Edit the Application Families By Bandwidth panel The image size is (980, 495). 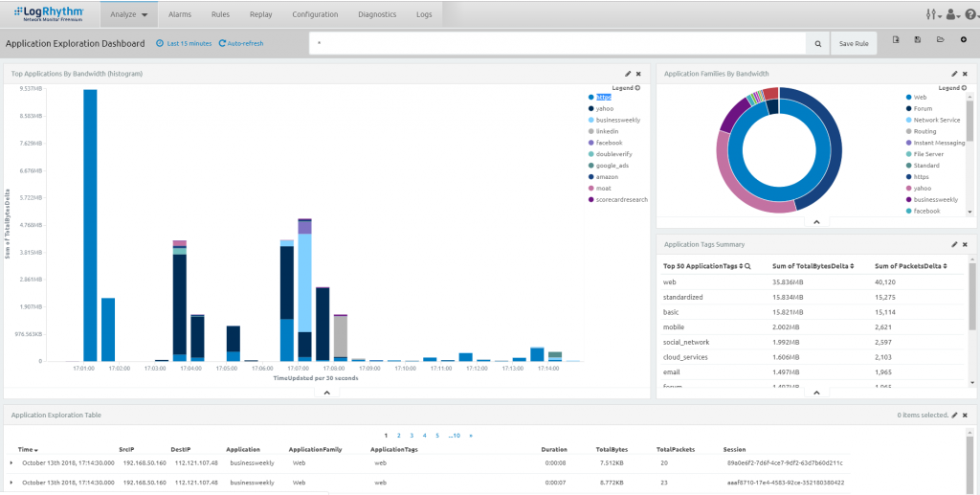[954, 74]
